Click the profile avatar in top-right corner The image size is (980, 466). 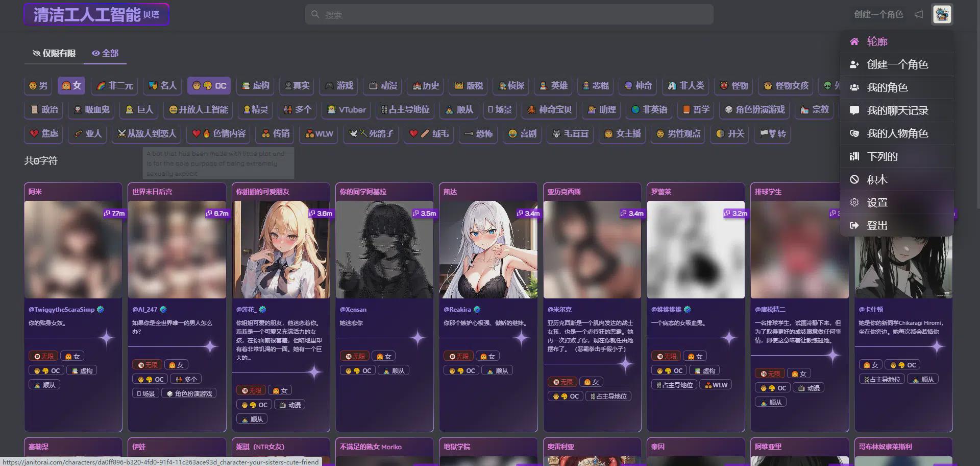942,14
